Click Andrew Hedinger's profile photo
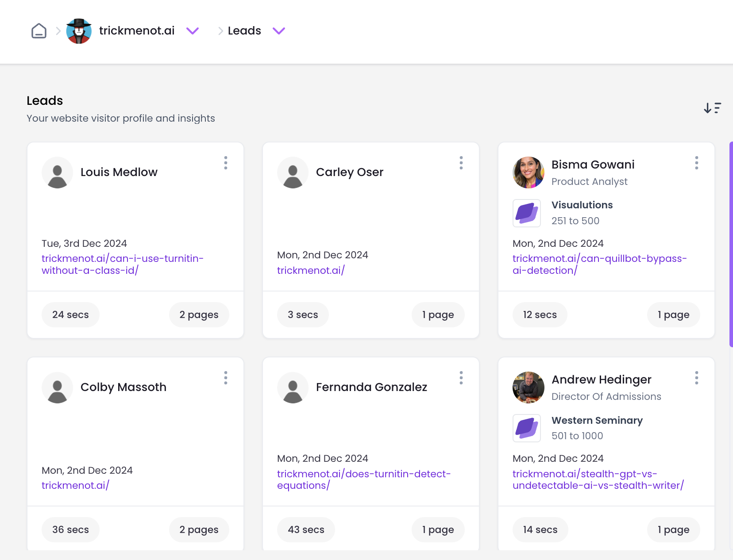The image size is (733, 560). click(x=528, y=387)
